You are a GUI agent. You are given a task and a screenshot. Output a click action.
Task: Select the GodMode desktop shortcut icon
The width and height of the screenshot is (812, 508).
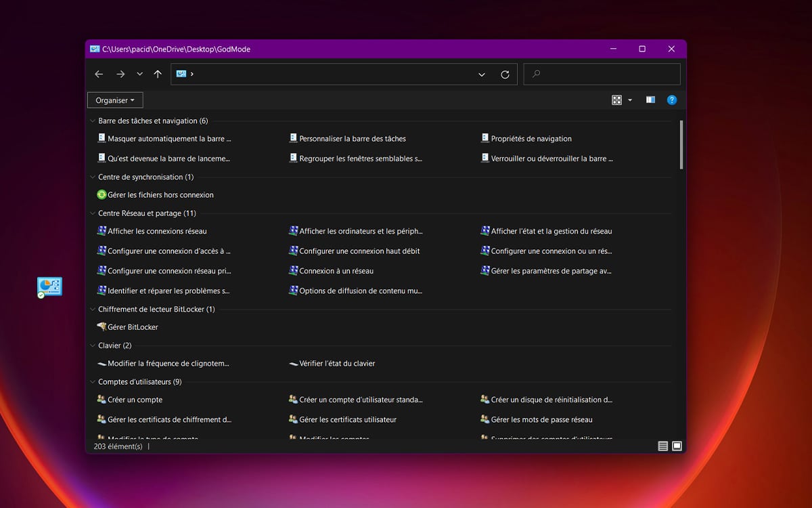[x=49, y=287]
